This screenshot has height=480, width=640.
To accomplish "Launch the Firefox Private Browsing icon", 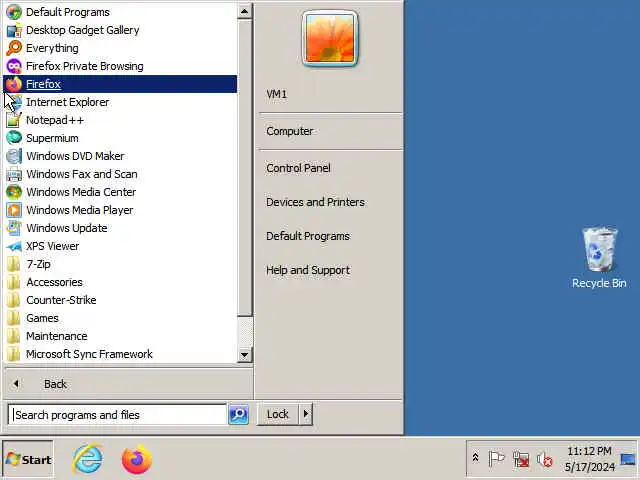I will (14, 66).
